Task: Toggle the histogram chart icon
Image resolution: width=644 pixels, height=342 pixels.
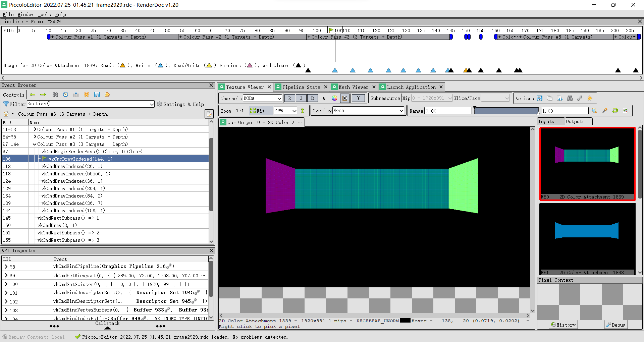Action: point(626,111)
